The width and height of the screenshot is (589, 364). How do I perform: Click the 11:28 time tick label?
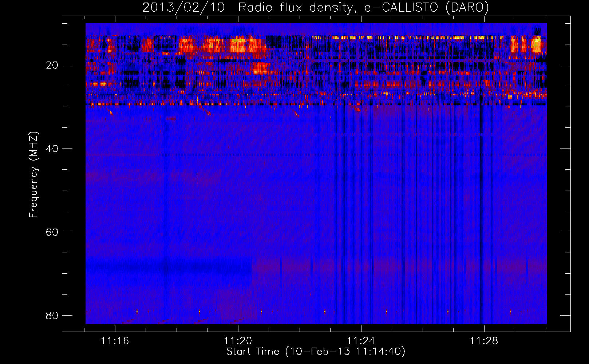[x=484, y=341]
